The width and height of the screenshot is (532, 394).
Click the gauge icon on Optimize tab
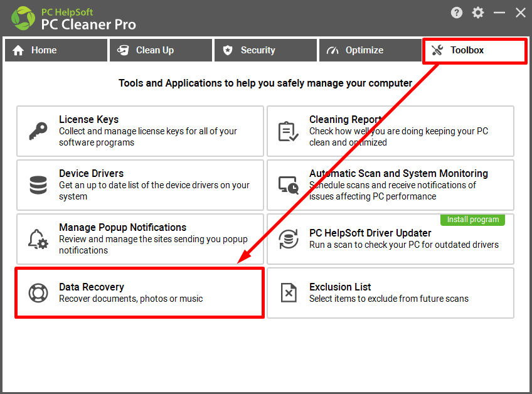coord(332,51)
